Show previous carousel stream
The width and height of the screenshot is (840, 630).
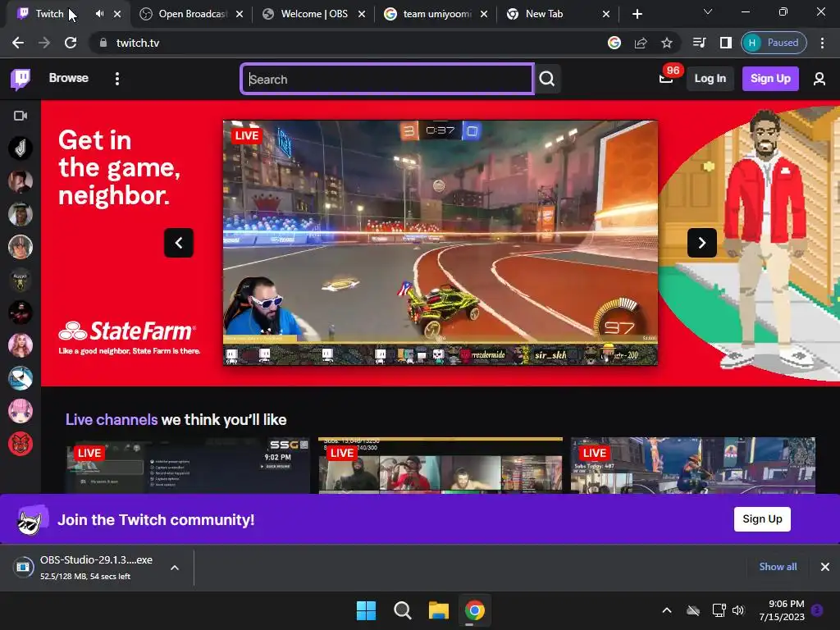(179, 243)
